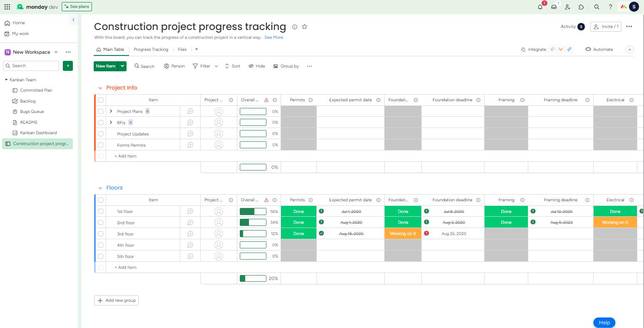Tick the Project Updates row checkbox

tap(101, 134)
